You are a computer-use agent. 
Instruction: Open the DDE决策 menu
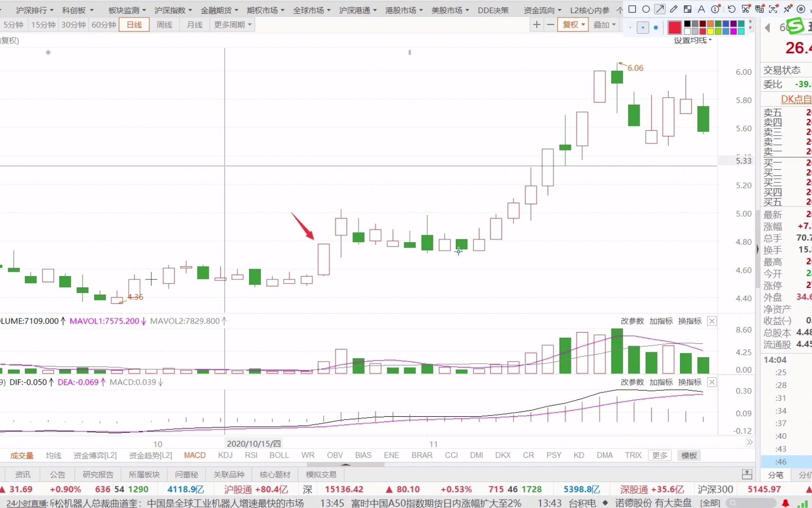[x=493, y=10]
